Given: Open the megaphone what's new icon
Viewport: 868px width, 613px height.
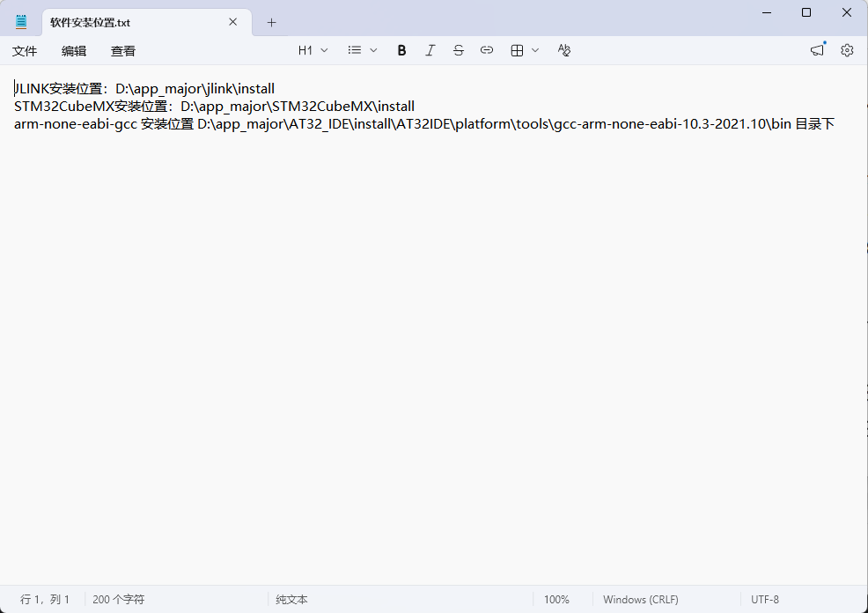Looking at the screenshot, I should [818, 50].
